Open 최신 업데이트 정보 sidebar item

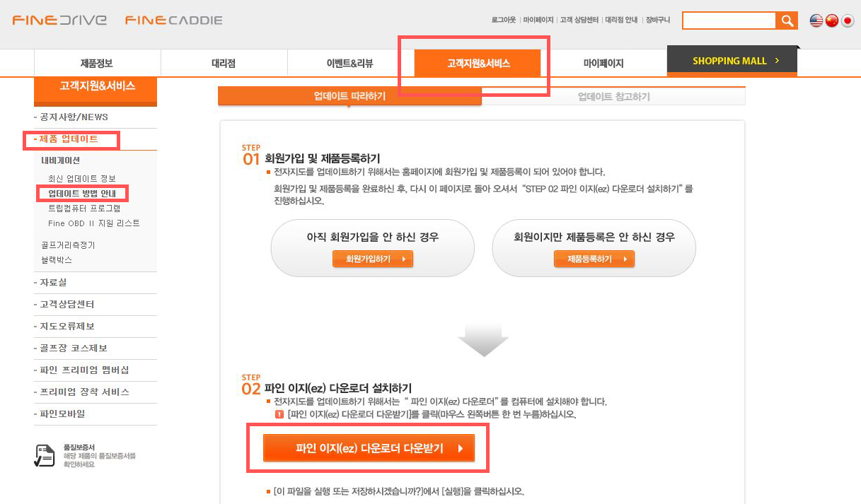point(82,178)
